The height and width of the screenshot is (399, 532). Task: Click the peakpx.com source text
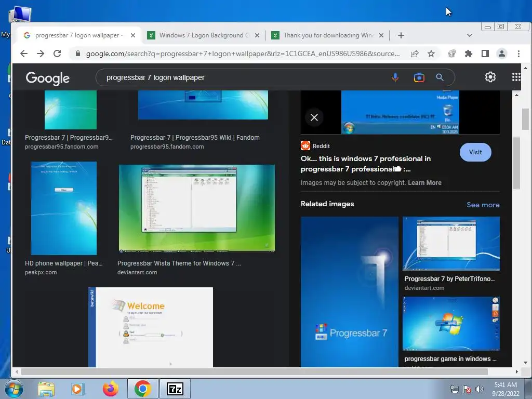[x=41, y=272]
